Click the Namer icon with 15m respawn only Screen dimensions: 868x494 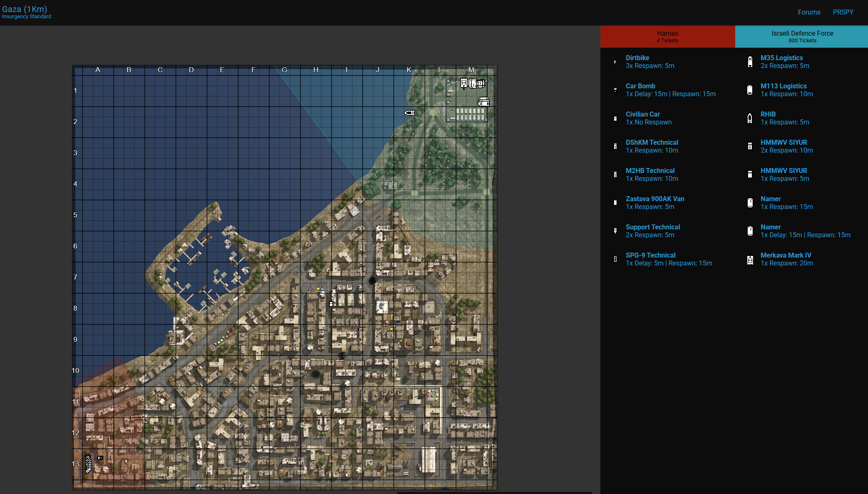coord(750,203)
